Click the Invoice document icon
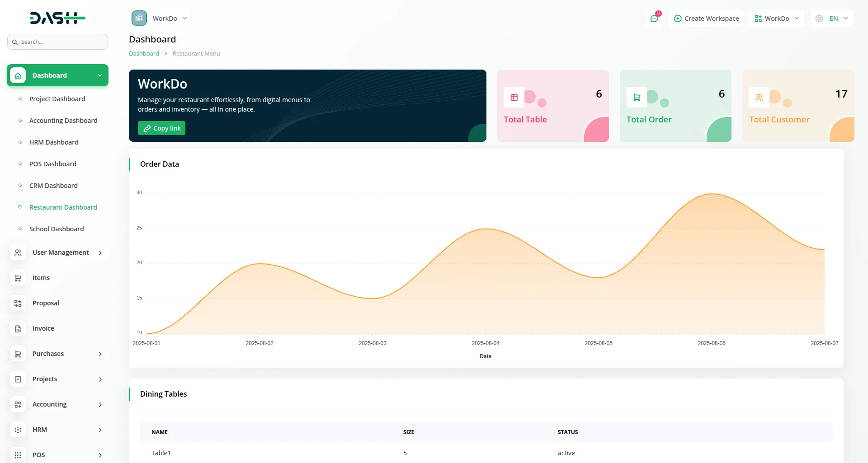The height and width of the screenshot is (463, 868). [x=18, y=328]
